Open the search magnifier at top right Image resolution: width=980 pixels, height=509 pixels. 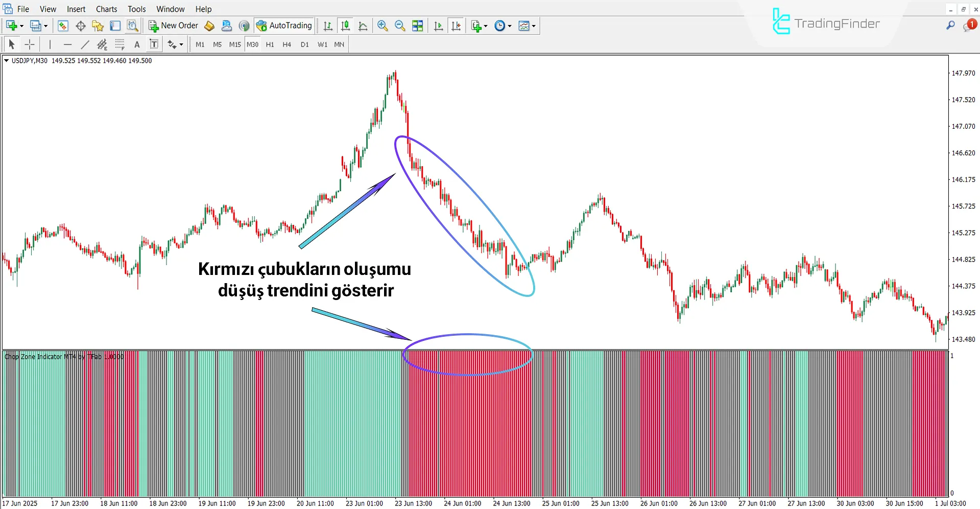(950, 25)
